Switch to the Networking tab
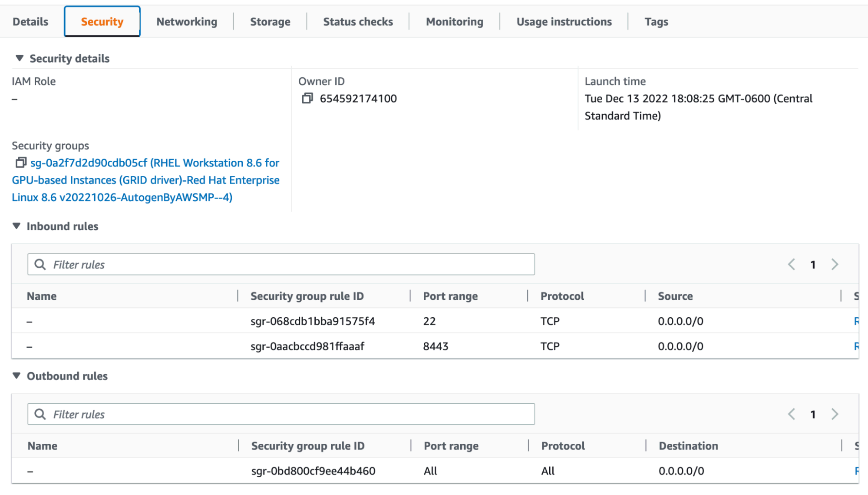This screenshot has width=868, height=495. point(187,22)
